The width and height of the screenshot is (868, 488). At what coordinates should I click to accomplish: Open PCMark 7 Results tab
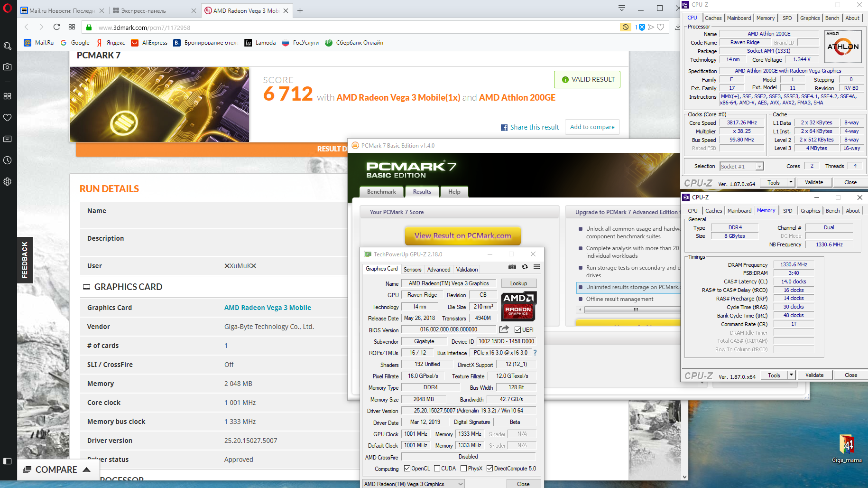(x=422, y=192)
